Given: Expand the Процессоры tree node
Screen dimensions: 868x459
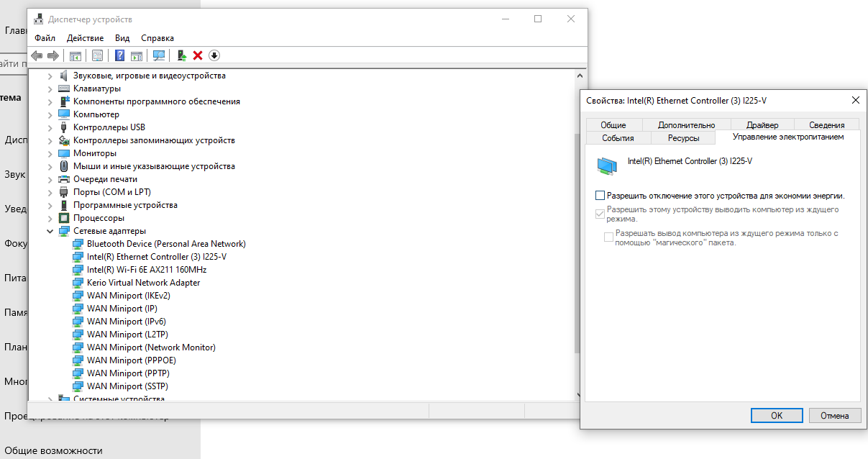Looking at the screenshot, I should (x=50, y=218).
